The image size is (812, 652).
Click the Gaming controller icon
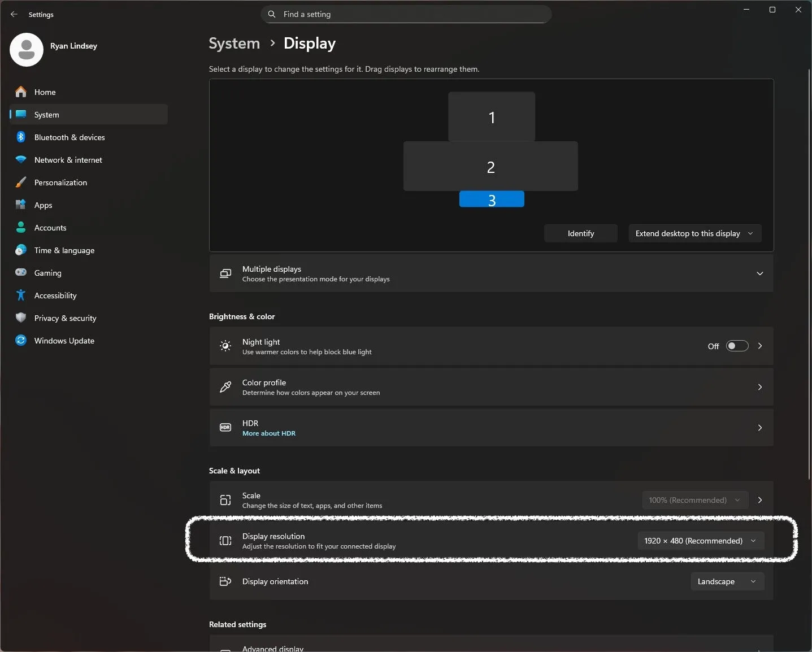[21, 272]
